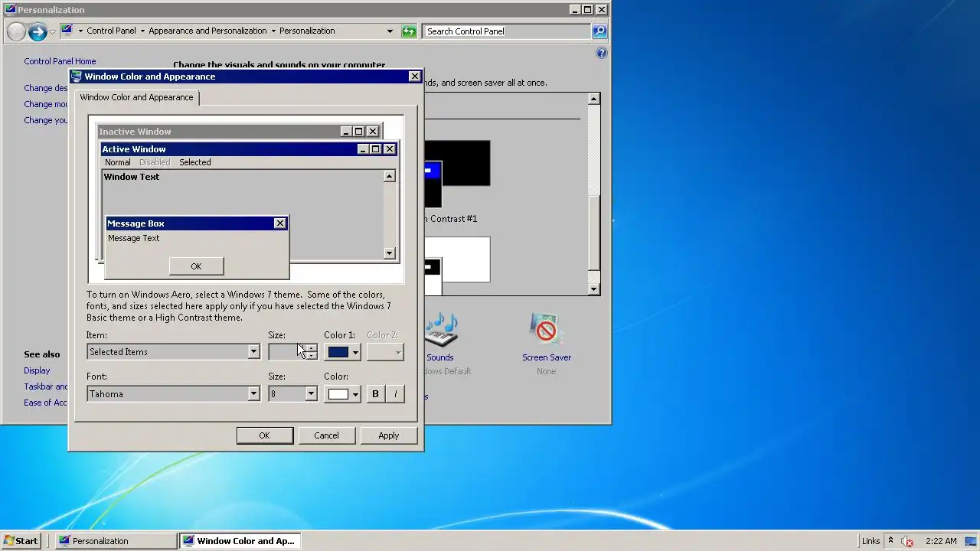The height and width of the screenshot is (551, 980).
Task: Open the Display link under See also
Action: click(x=37, y=370)
